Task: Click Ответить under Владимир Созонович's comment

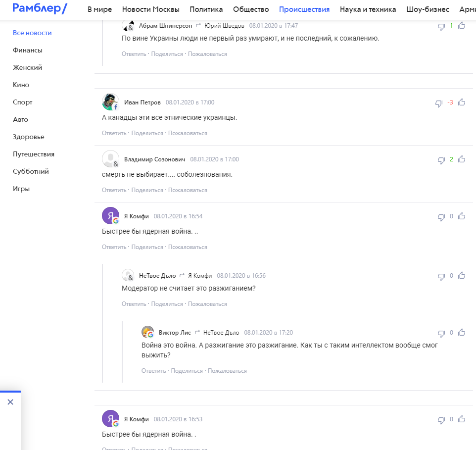Action: click(114, 190)
